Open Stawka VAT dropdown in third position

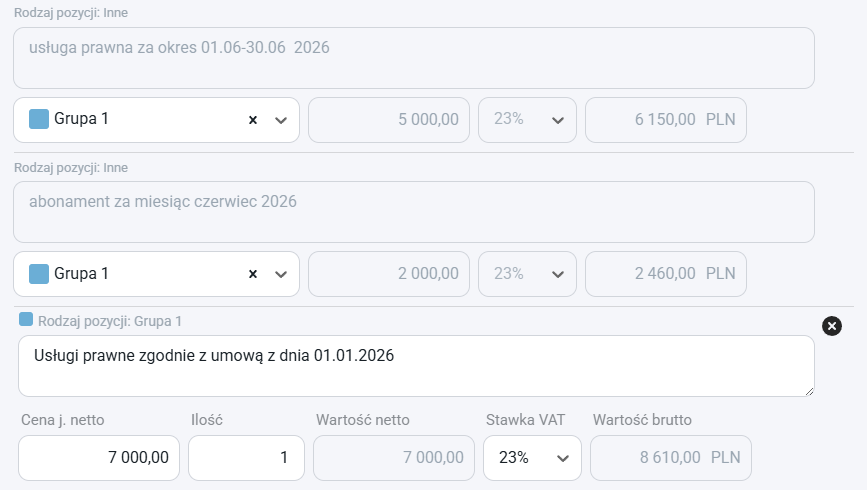click(532, 458)
